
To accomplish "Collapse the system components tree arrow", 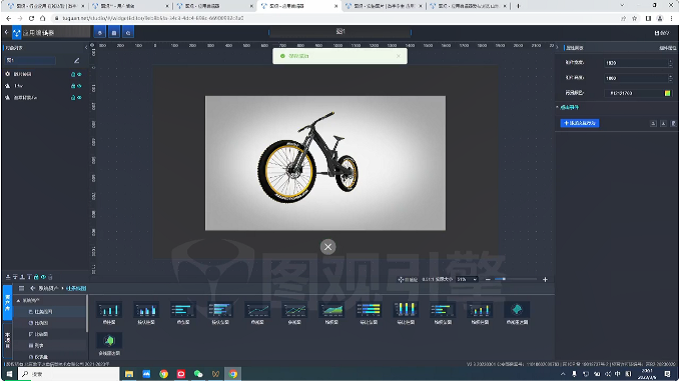I will point(18,300).
